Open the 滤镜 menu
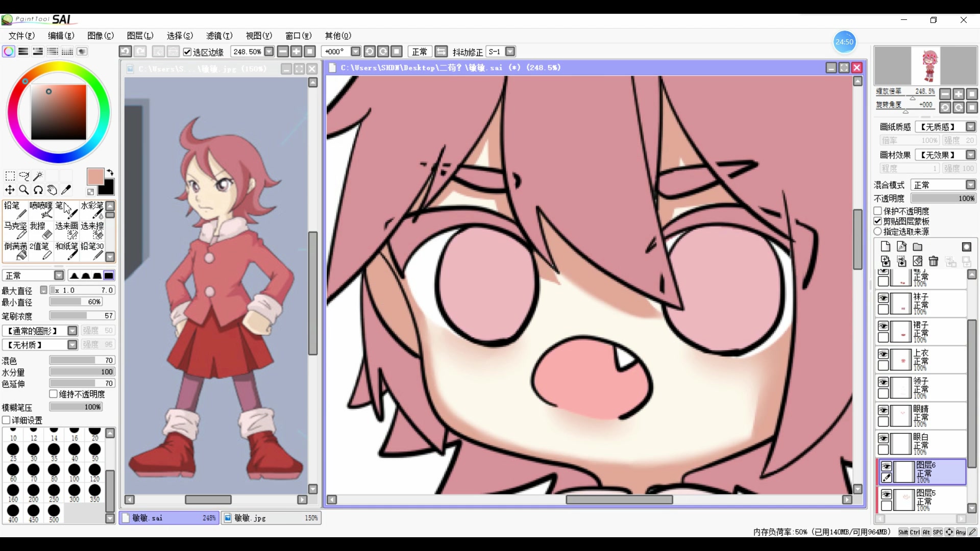The height and width of the screenshot is (551, 980). [x=219, y=36]
